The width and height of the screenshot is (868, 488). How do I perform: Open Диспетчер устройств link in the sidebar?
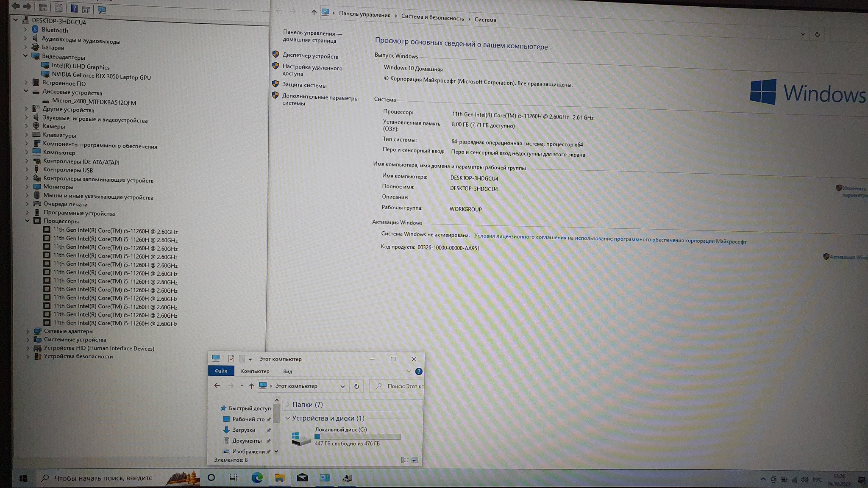click(x=310, y=56)
